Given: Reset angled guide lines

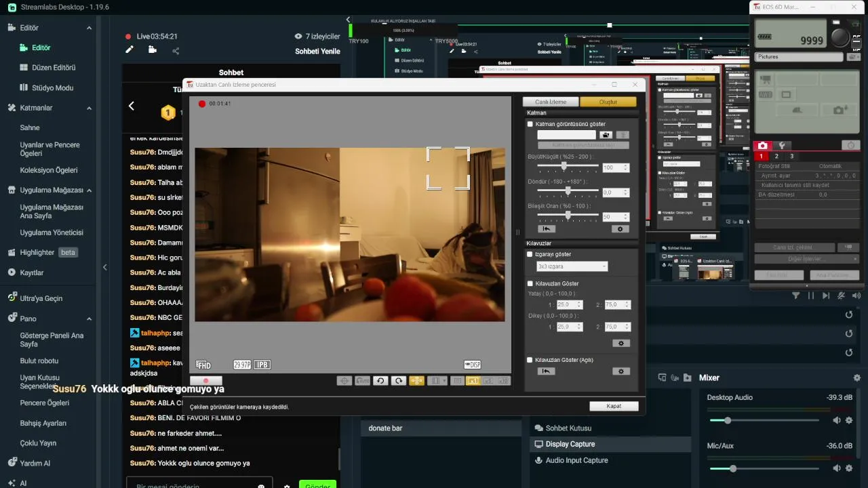Looking at the screenshot, I should coord(546,371).
